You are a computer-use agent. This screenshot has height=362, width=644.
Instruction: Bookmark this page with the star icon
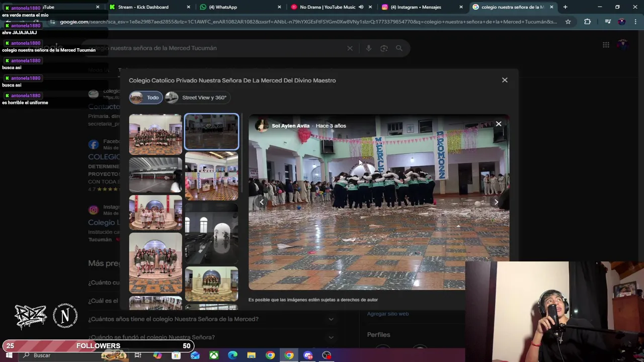(x=568, y=22)
